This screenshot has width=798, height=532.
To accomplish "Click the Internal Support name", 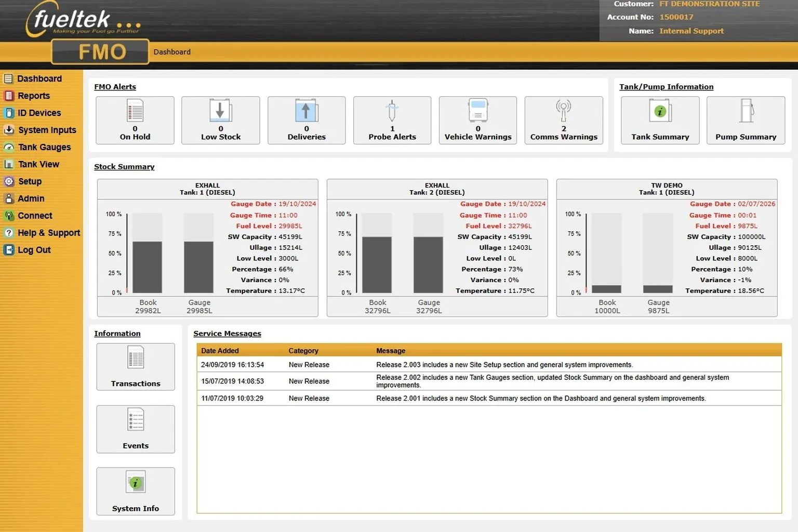I will coord(691,31).
